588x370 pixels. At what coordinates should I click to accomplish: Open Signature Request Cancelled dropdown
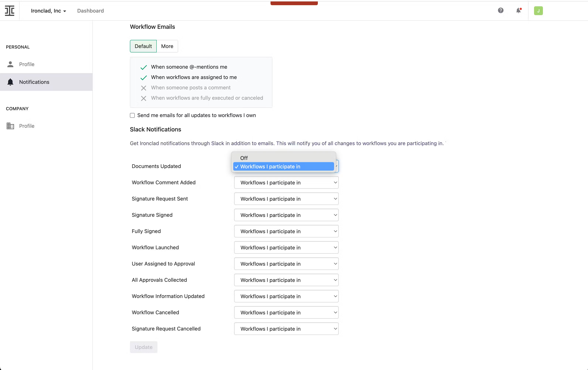[286, 329]
